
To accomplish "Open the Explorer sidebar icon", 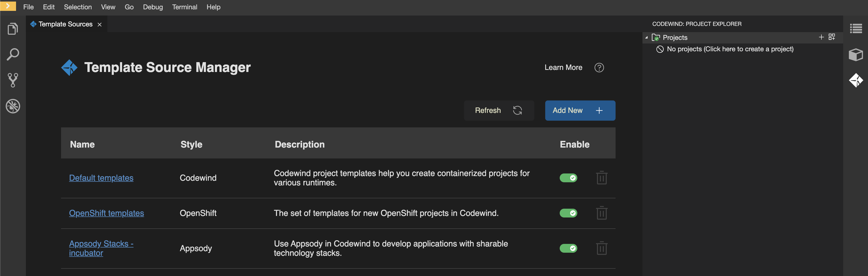I will (x=12, y=29).
